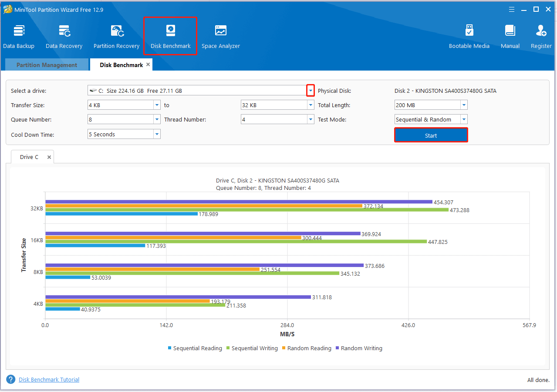Open the Test Mode dropdown
This screenshot has width=557, height=392.
coord(464,120)
